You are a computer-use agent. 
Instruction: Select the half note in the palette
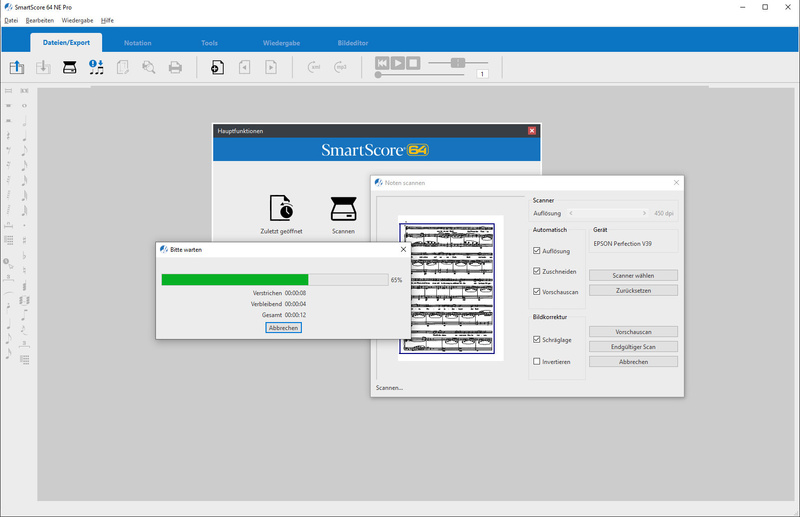(x=24, y=121)
